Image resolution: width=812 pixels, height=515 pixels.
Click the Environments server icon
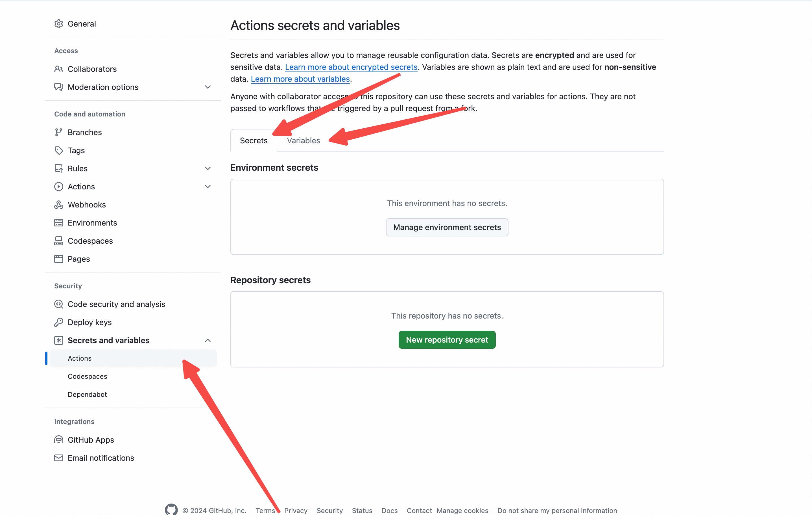[x=59, y=223]
